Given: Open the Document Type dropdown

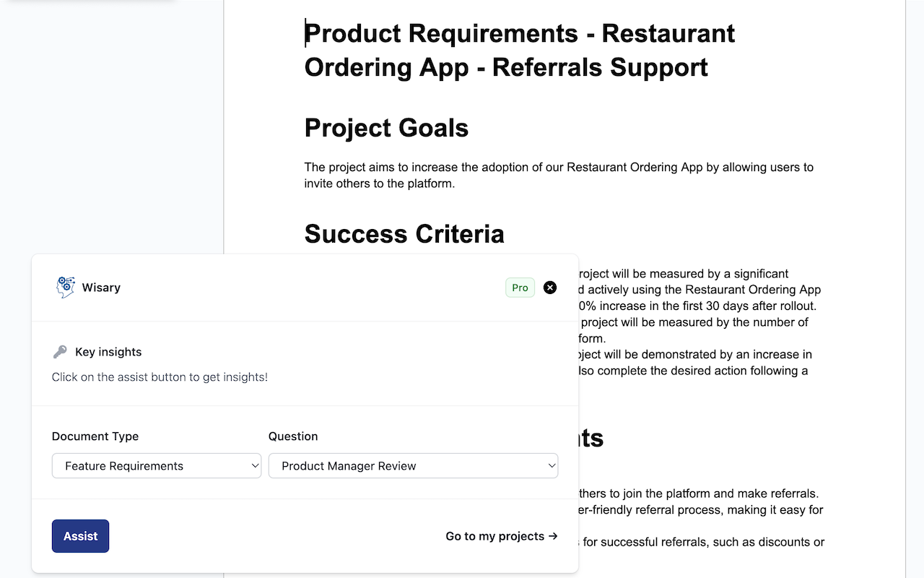Looking at the screenshot, I should tap(157, 466).
